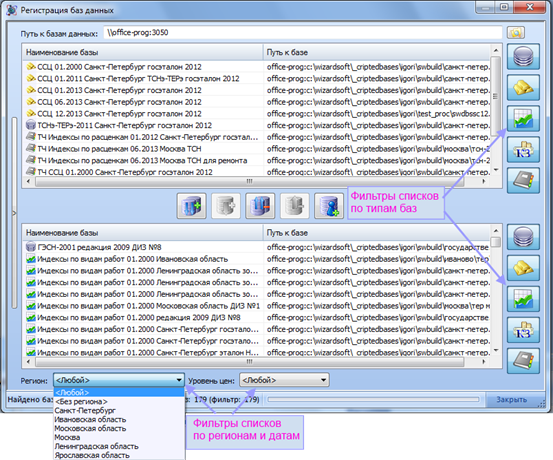Select book filter icon in upper panel

pyautogui.click(x=523, y=181)
